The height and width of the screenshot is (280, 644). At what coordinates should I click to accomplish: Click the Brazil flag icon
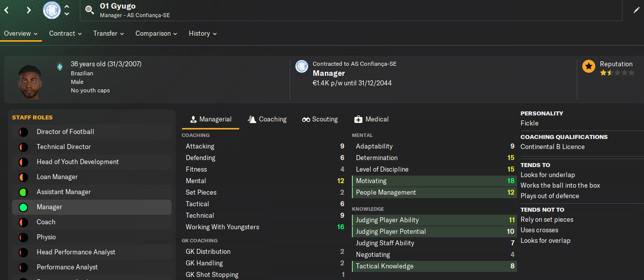point(60,66)
